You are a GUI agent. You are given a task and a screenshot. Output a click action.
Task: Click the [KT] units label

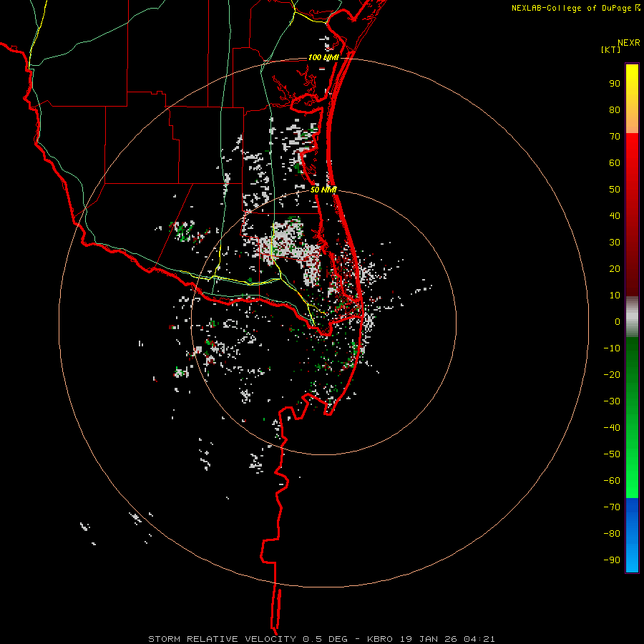point(610,49)
